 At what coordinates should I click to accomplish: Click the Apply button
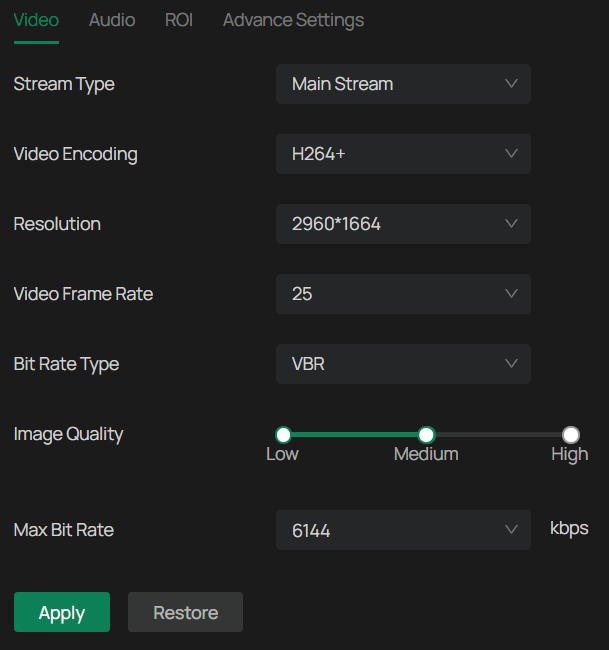pos(62,612)
